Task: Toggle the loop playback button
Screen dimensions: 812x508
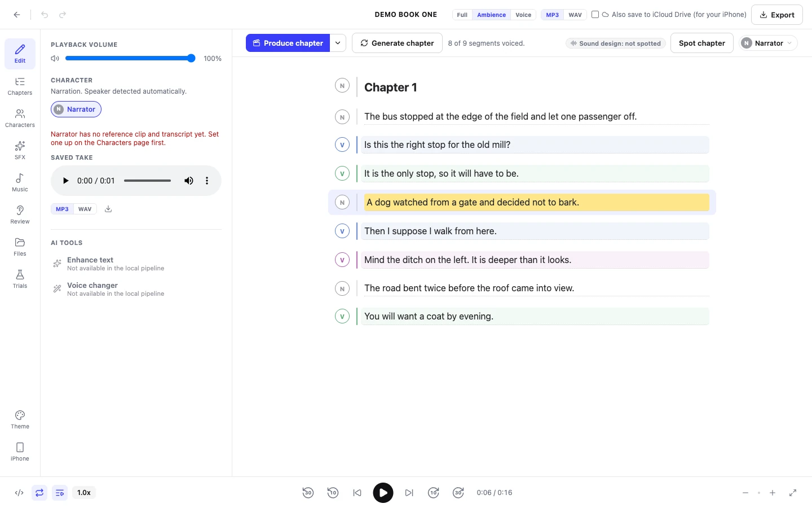Action: [x=39, y=493]
